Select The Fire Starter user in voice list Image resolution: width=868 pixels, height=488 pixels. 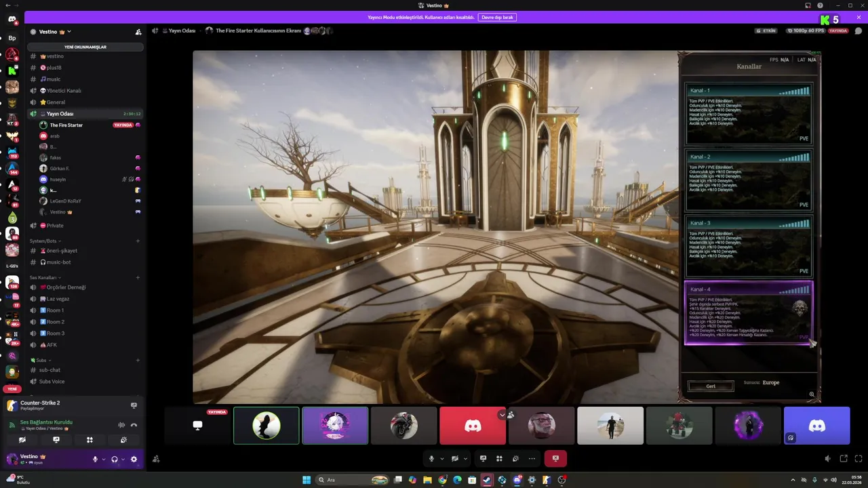[90, 125]
